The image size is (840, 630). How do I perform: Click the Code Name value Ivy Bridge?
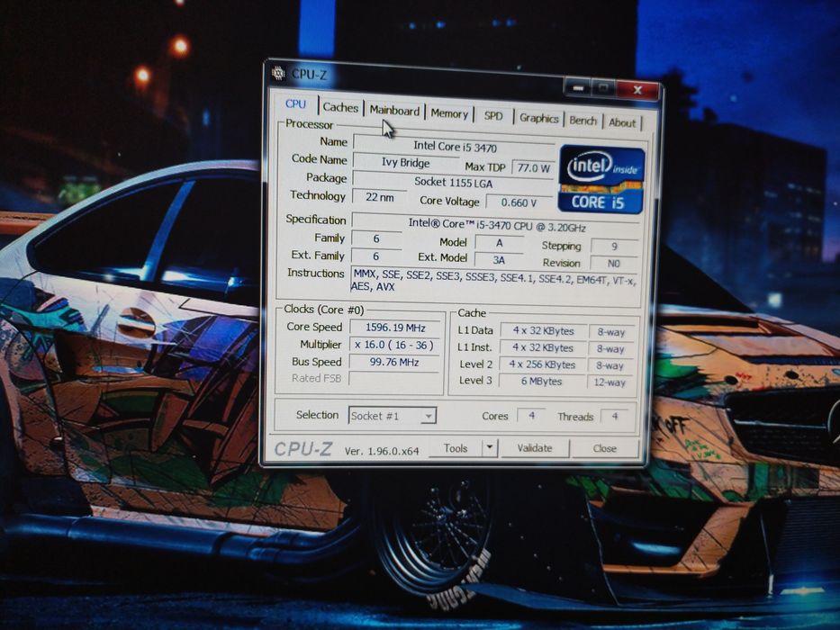[405, 163]
